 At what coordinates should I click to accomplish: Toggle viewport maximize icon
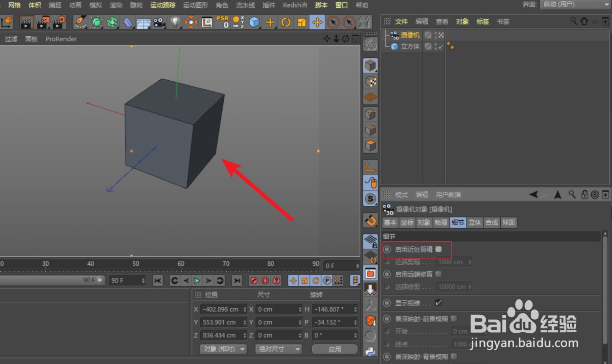point(355,39)
